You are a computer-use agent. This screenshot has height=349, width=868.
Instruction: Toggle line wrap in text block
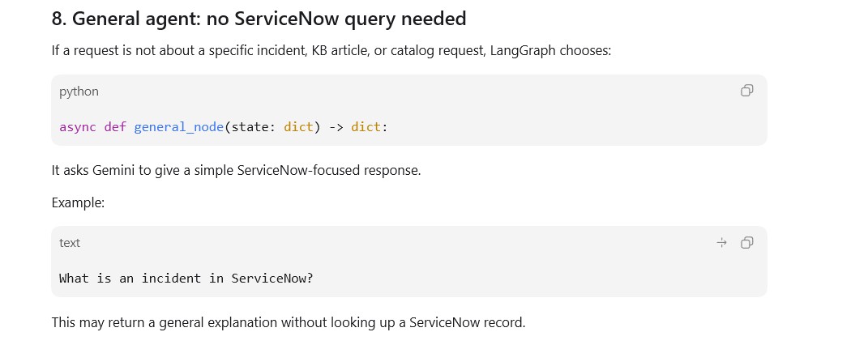coord(722,243)
